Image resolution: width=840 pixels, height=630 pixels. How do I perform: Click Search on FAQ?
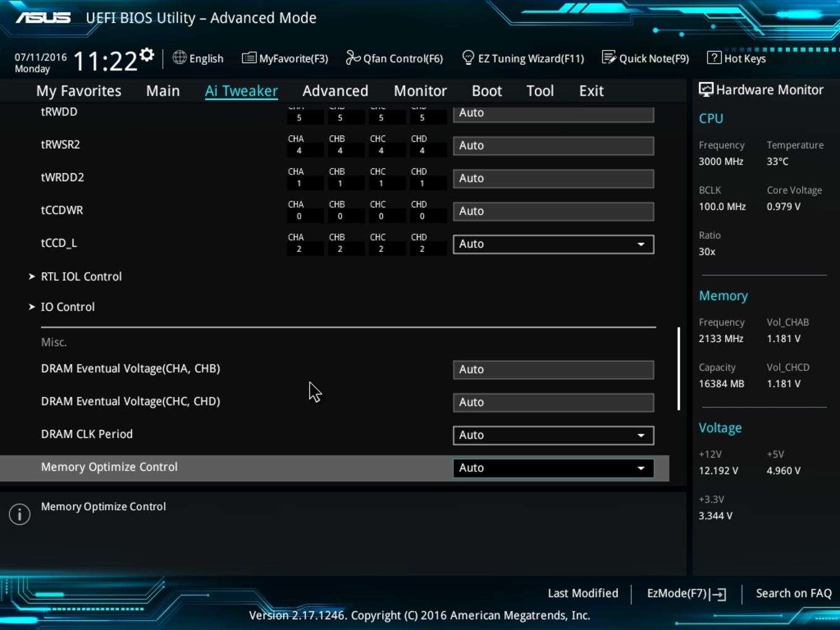[x=794, y=593]
